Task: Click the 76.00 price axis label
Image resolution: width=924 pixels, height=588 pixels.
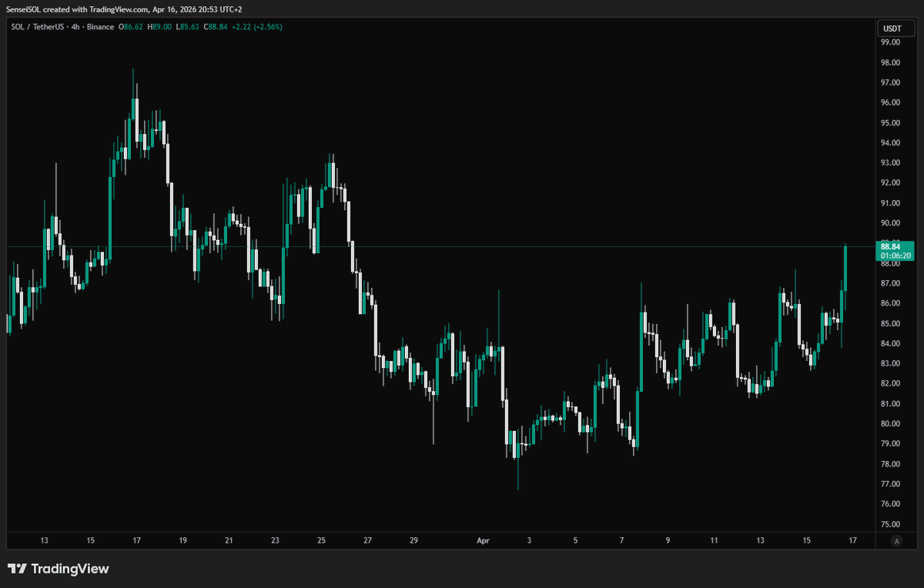Action: click(891, 503)
